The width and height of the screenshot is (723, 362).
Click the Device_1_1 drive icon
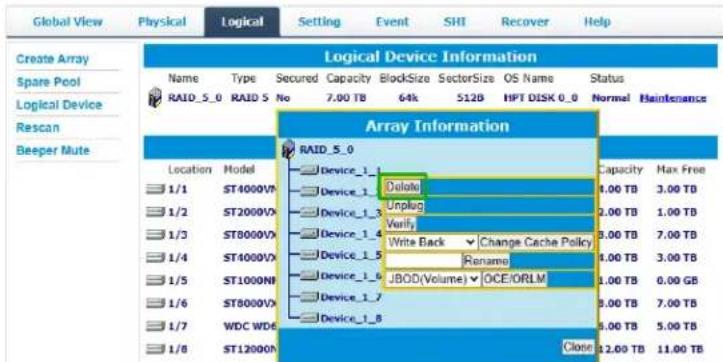pos(309,171)
